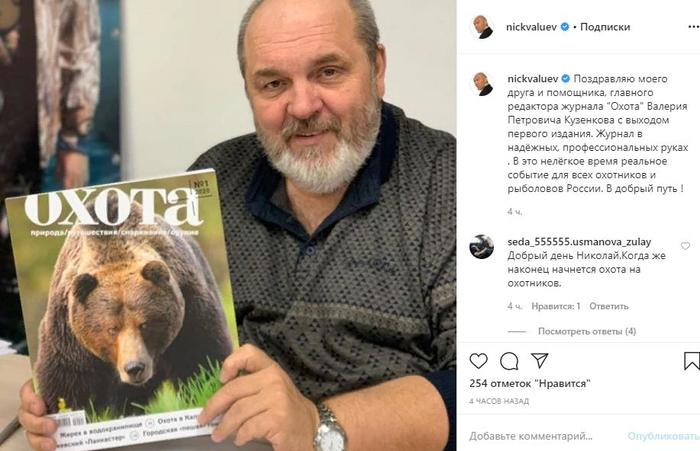View who liked: 254 отметок Нравится
This screenshot has height=451, width=700.
(530, 383)
